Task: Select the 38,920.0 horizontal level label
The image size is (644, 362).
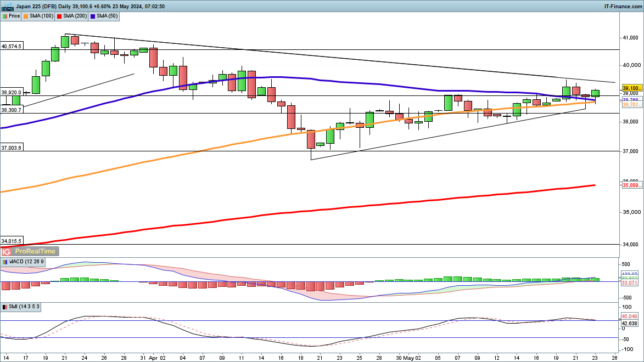Action: click(12, 93)
